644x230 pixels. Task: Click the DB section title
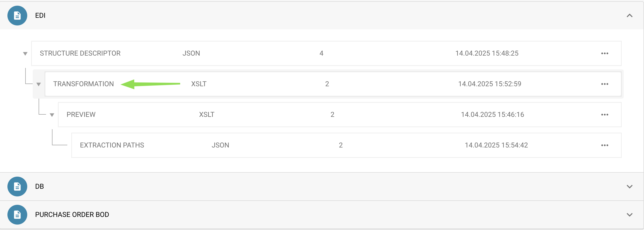click(x=40, y=187)
